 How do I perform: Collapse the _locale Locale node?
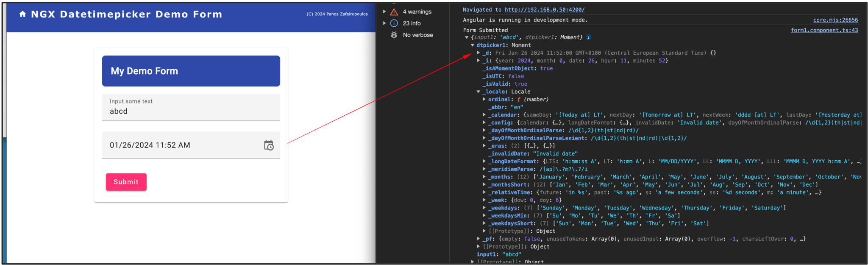pyautogui.click(x=479, y=92)
